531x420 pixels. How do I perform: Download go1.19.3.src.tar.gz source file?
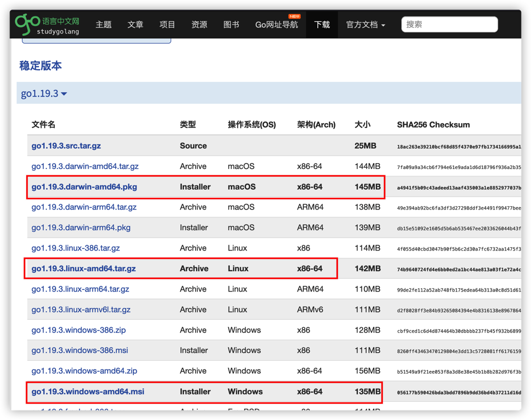(66, 146)
